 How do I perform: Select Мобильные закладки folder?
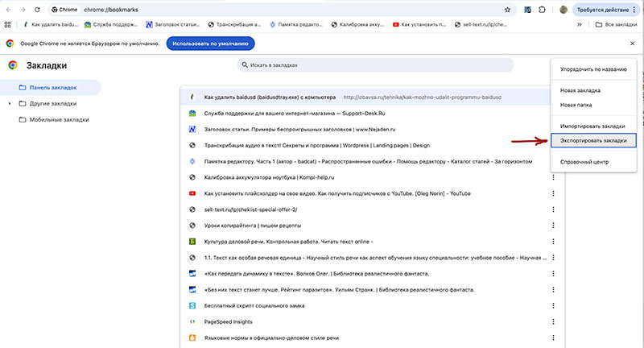tap(54, 119)
